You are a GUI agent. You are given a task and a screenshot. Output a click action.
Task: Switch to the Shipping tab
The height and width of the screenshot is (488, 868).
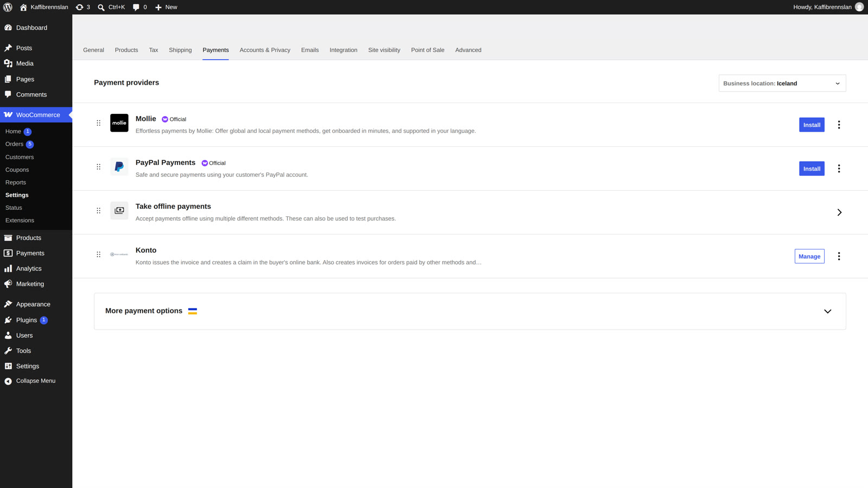(x=180, y=50)
